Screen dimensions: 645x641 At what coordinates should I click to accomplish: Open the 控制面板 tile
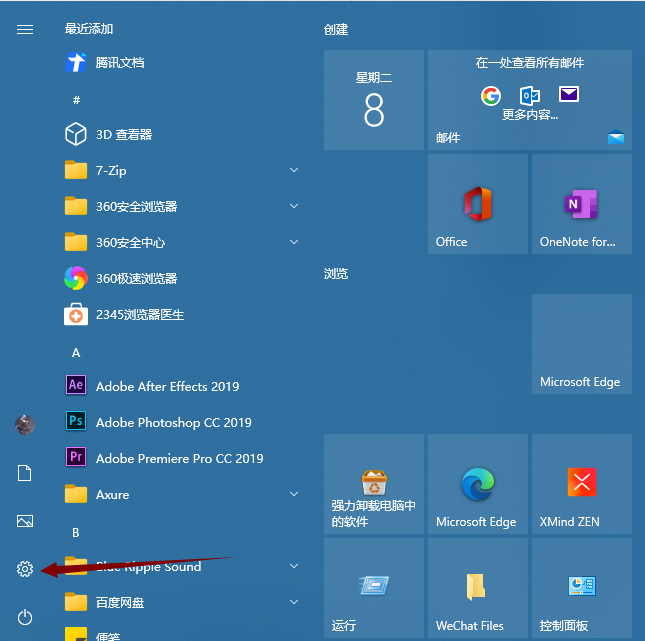(581, 589)
